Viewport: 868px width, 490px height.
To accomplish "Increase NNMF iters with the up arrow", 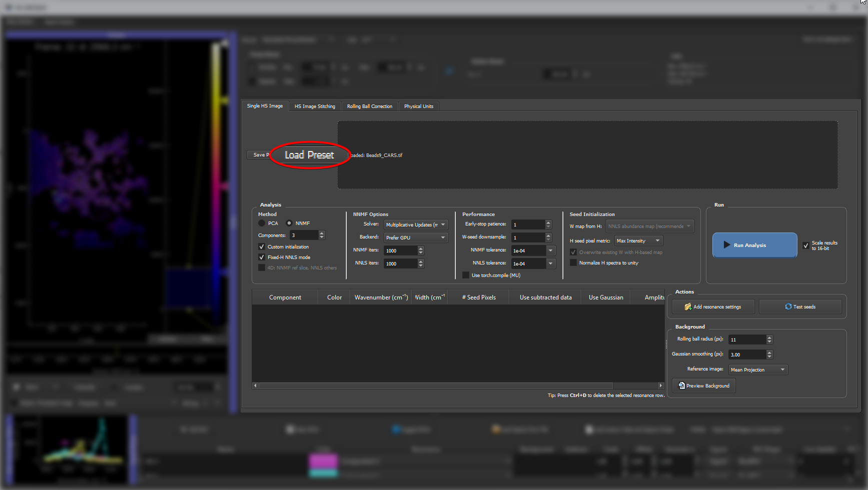I will 421,248.
